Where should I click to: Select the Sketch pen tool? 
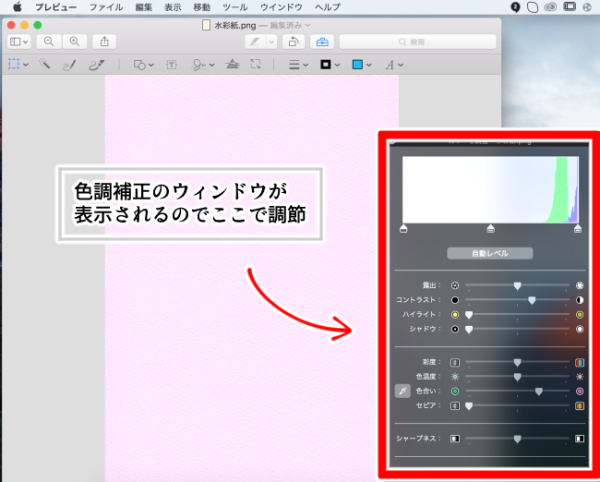coord(70,64)
